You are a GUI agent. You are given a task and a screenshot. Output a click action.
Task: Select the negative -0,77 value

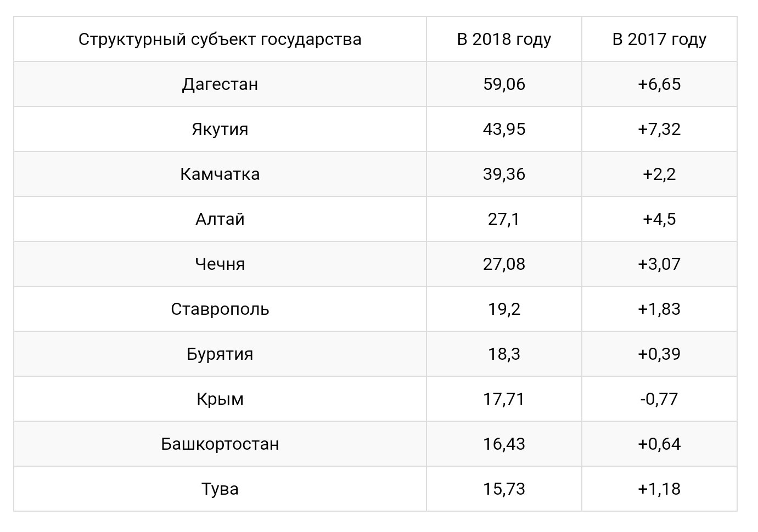[x=659, y=399]
